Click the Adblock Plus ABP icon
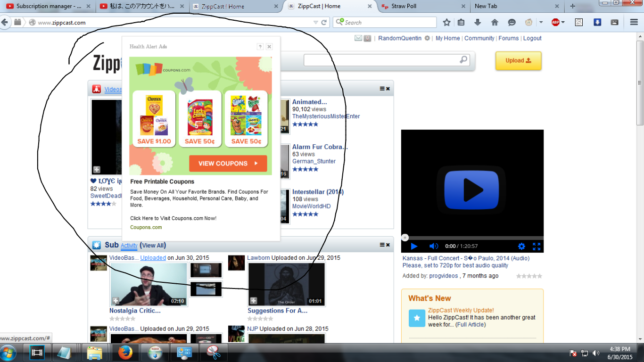 click(555, 22)
